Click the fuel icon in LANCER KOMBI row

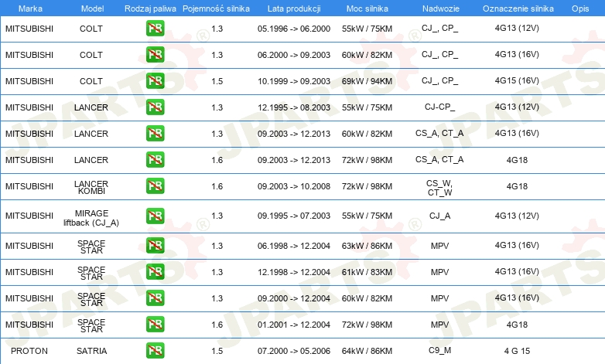tap(155, 185)
